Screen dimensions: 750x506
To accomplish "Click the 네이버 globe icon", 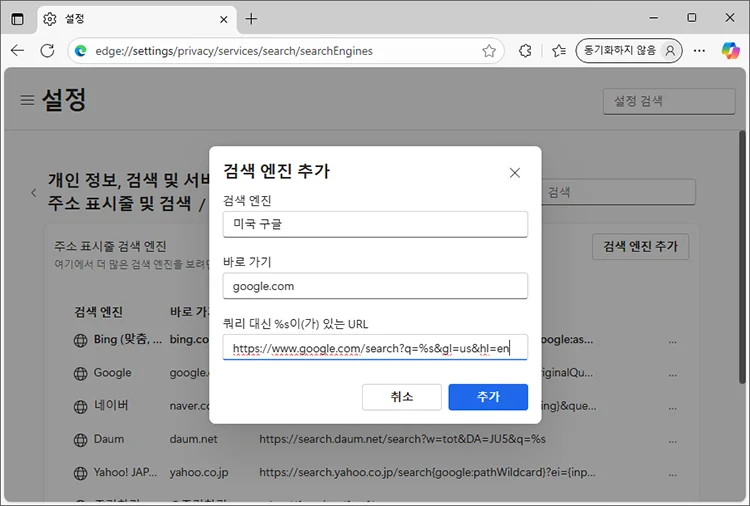I will pyautogui.click(x=80, y=407).
